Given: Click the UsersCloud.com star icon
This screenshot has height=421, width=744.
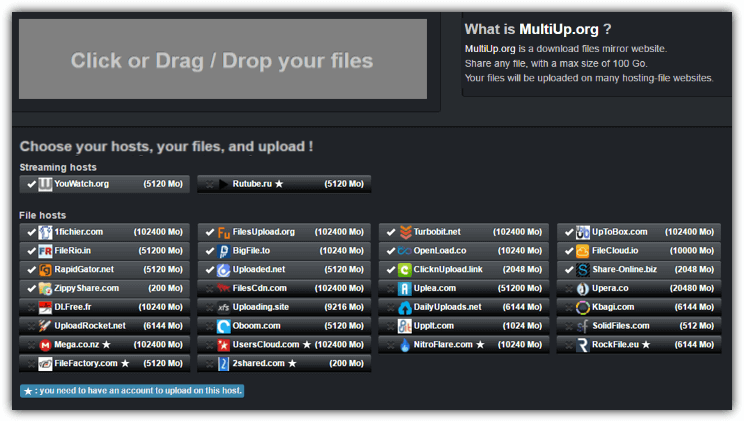Looking at the screenshot, I should coord(223,345).
